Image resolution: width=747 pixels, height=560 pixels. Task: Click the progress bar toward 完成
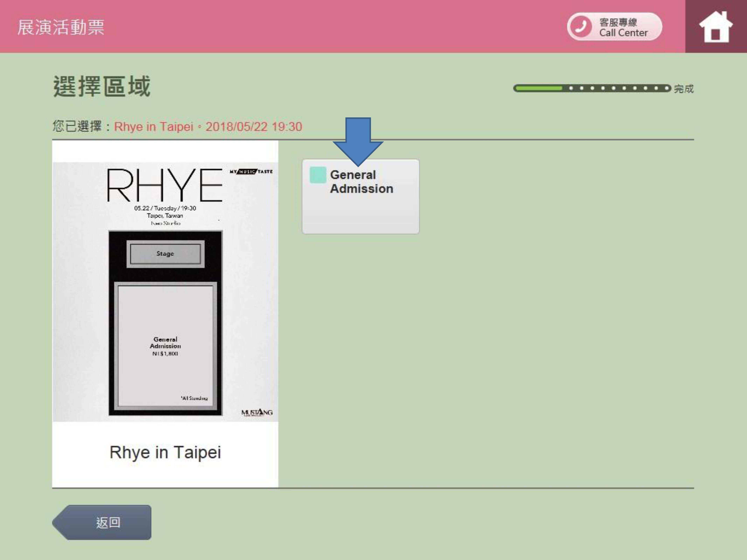pyautogui.click(x=591, y=88)
